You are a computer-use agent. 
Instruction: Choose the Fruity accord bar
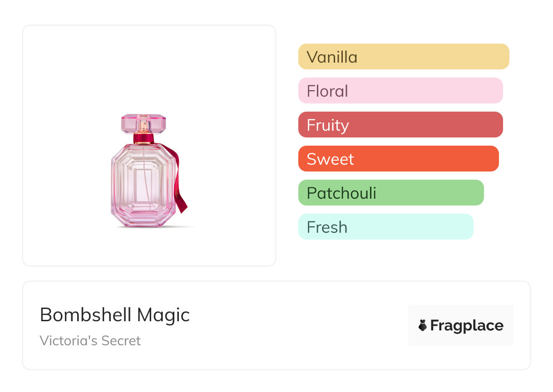point(400,125)
